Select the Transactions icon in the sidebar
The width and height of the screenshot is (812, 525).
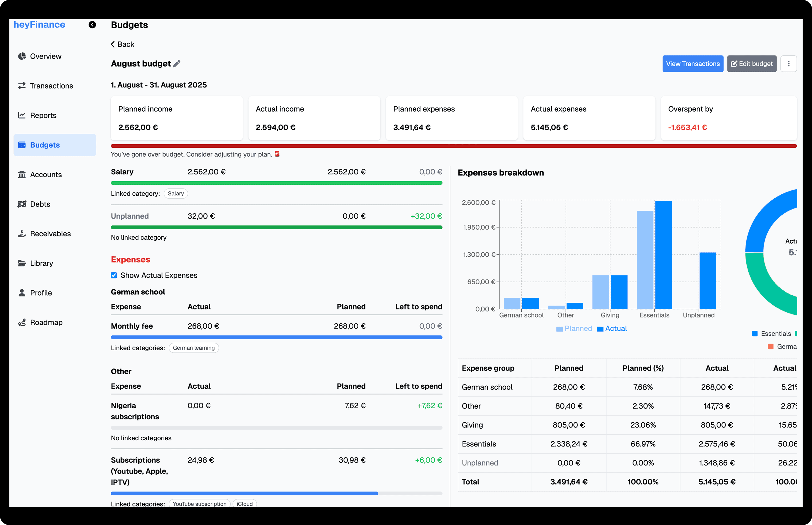tap(22, 86)
